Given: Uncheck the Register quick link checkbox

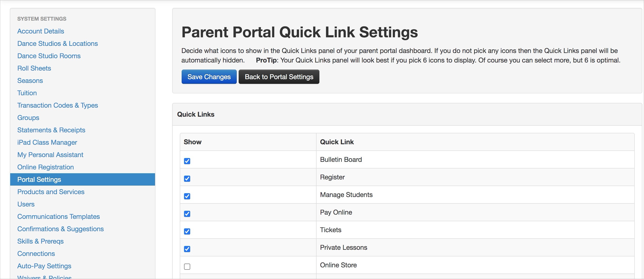Looking at the screenshot, I should pos(187,178).
